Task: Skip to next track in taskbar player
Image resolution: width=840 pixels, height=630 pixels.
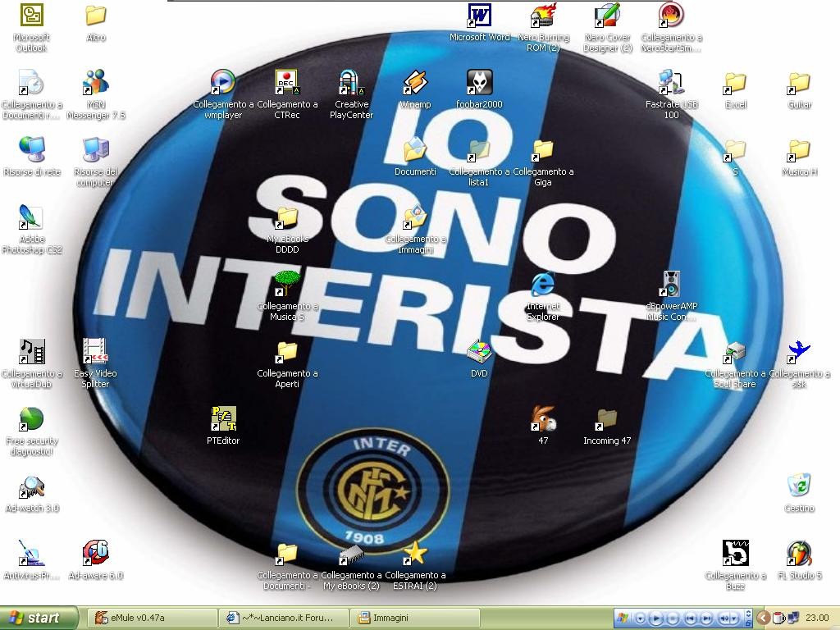Action: [707, 619]
